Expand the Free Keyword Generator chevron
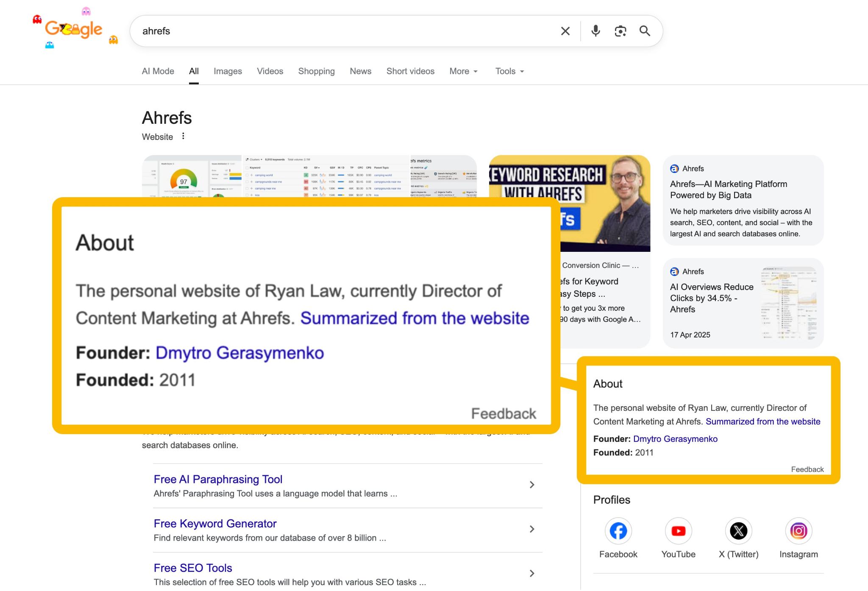The image size is (868, 591). [x=532, y=529]
